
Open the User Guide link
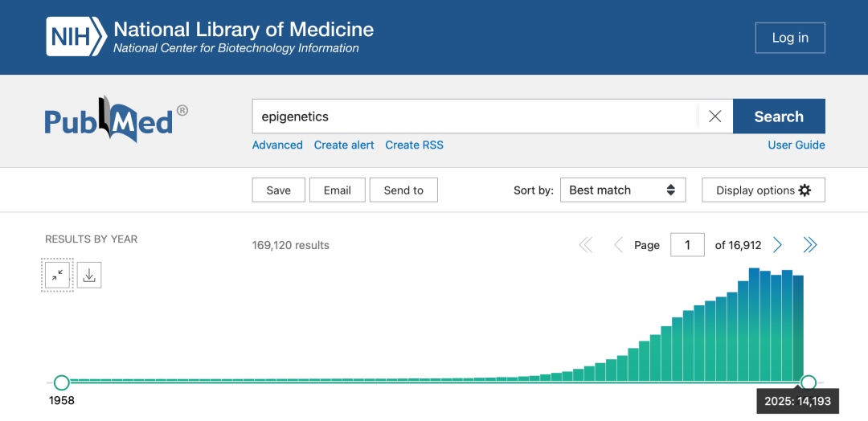click(x=796, y=145)
